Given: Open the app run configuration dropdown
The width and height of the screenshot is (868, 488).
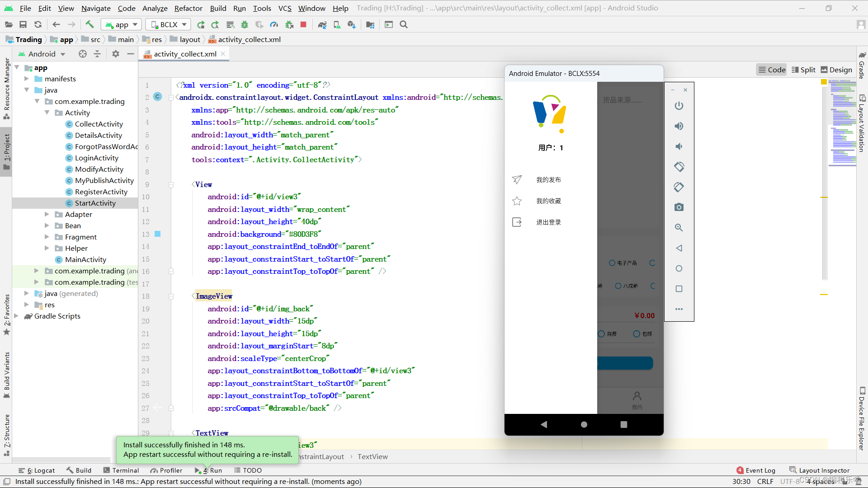Looking at the screenshot, I should [x=122, y=24].
